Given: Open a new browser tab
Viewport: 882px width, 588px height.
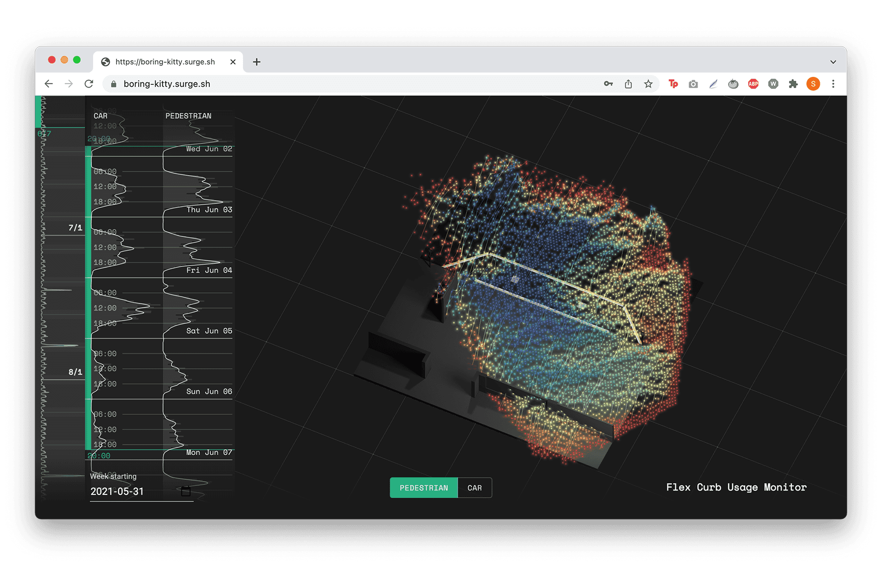Looking at the screenshot, I should (x=257, y=62).
